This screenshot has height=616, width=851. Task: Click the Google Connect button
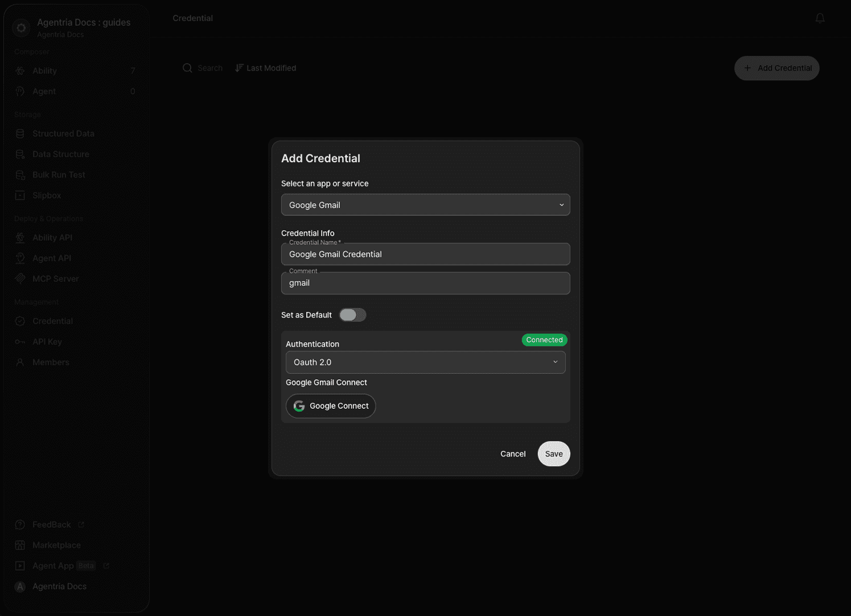point(331,406)
